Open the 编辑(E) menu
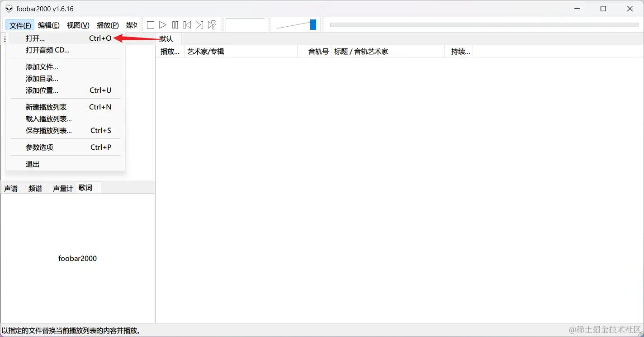Viewport: 644px width, 337px height. 49,25
